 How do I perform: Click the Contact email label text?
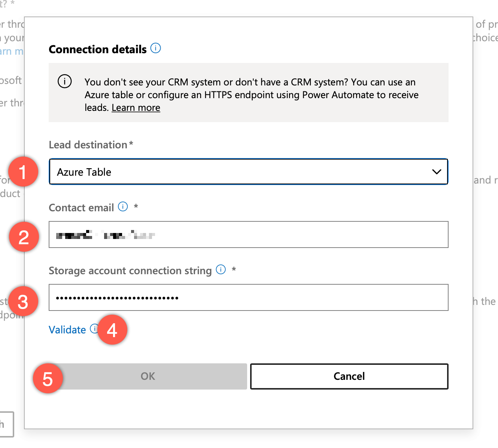point(82,208)
